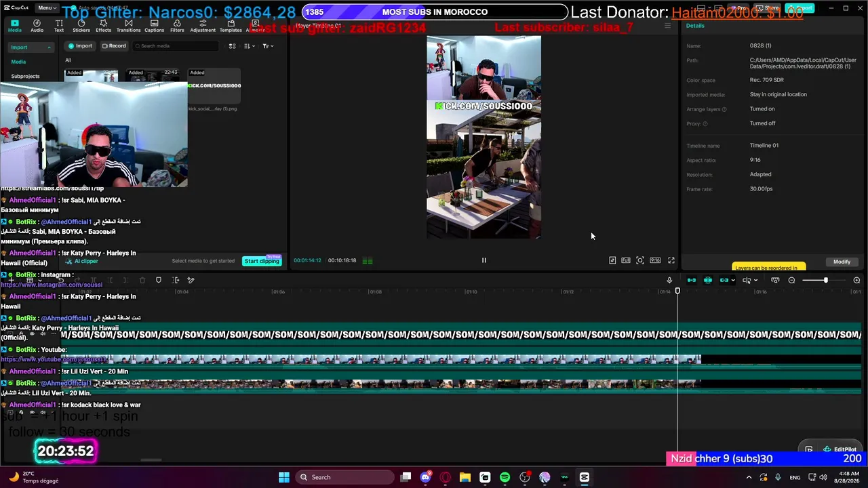Click the taskbar Search box

tap(344, 477)
